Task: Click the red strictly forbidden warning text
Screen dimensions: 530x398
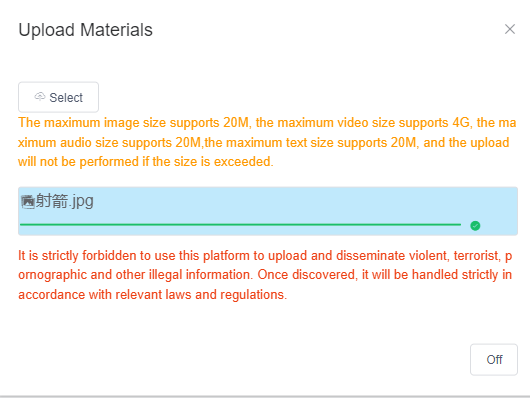Action: pos(265,275)
